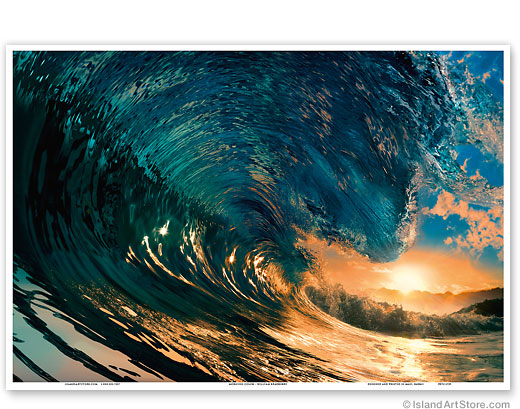Click the bright sparkle inside the wave barrel
Viewport: 520px width, 409px height.
point(163,230)
